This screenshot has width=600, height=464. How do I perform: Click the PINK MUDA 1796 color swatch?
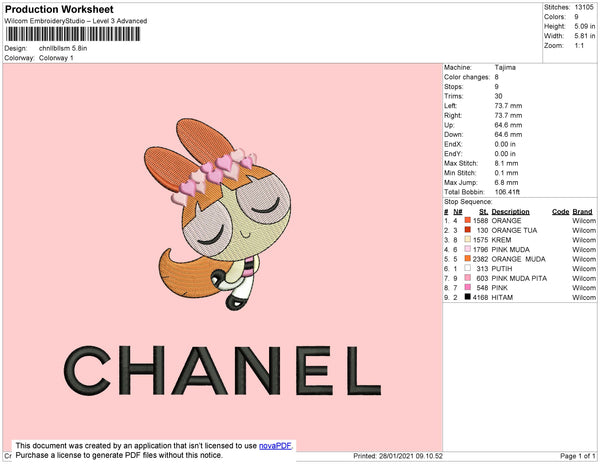(468, 249)
